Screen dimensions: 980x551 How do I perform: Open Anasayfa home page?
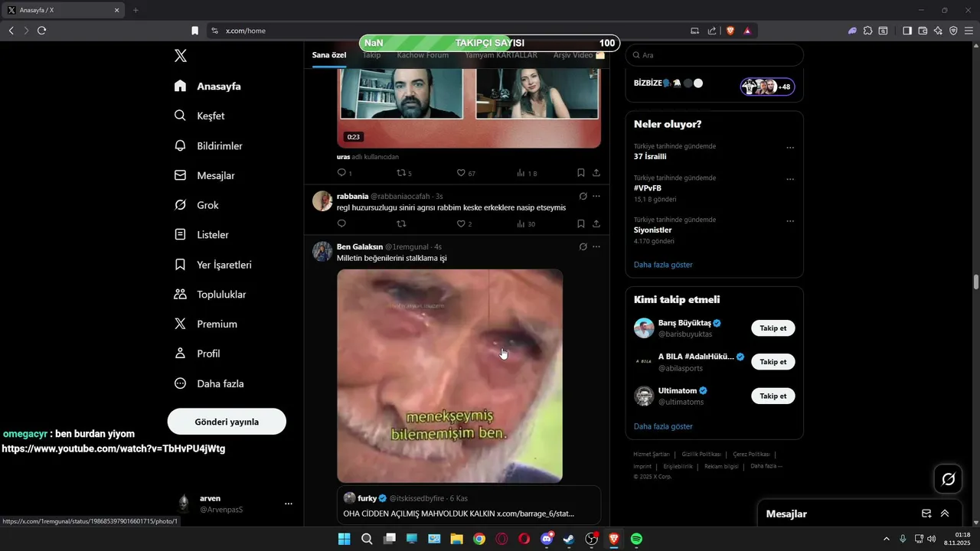[207, 86]
